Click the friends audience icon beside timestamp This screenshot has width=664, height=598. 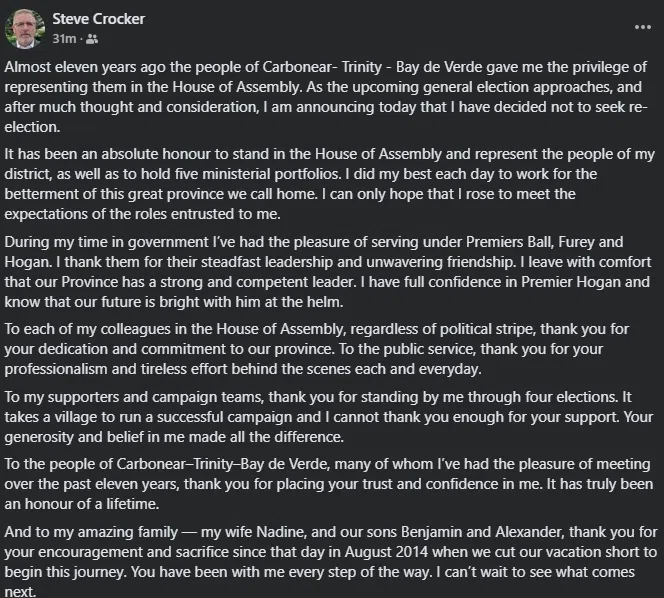(x=93, y=39)
